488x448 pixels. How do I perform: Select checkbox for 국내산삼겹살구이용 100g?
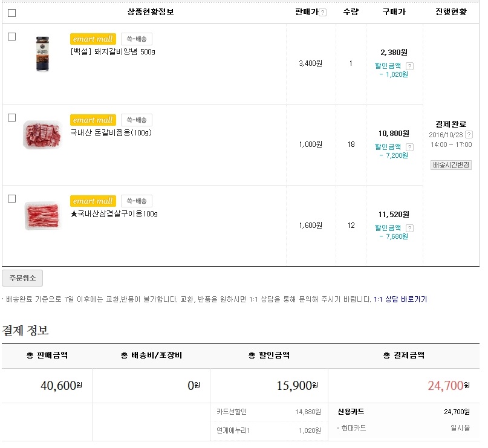point(11,198)
